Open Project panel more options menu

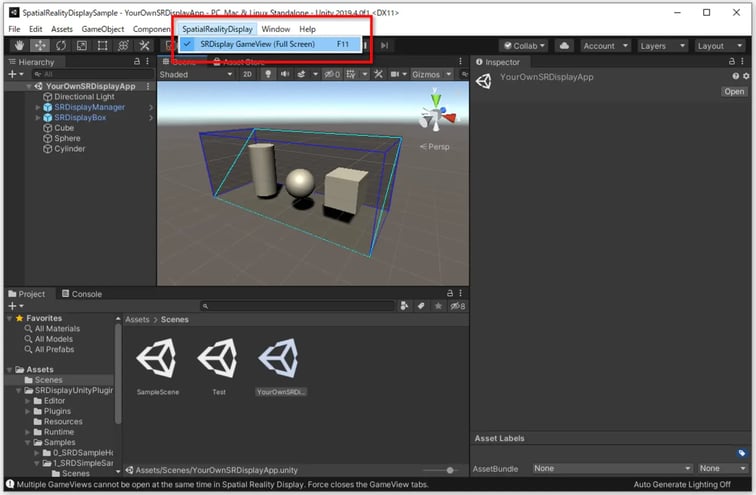pyautogui.click(x=460, y=293)
